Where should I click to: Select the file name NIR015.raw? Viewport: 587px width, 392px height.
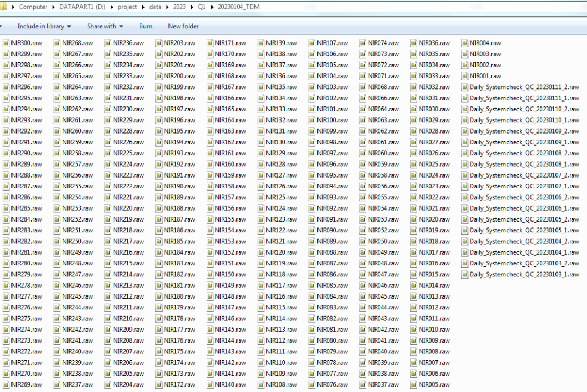coord(434,275)
